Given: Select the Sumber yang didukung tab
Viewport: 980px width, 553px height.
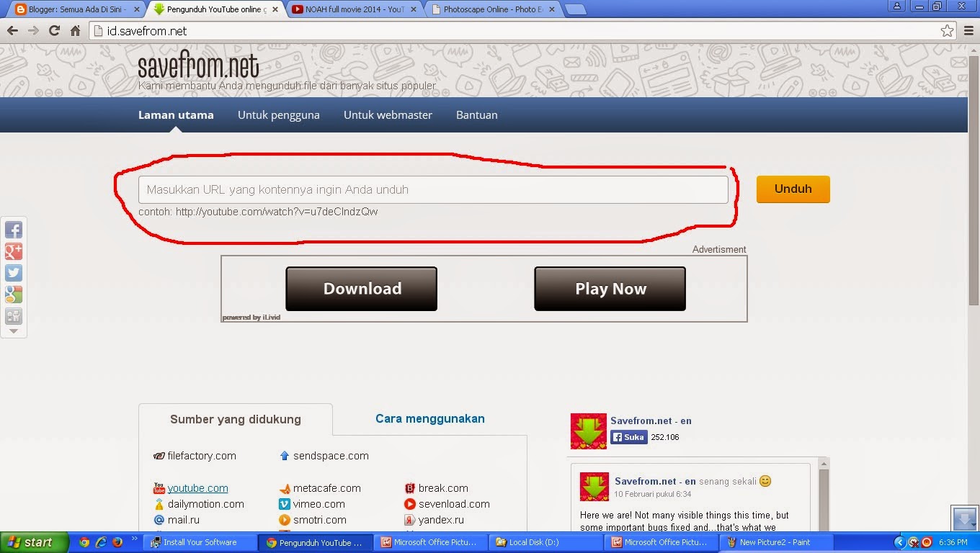Looking at the screenshot, I should coord(236,419).
